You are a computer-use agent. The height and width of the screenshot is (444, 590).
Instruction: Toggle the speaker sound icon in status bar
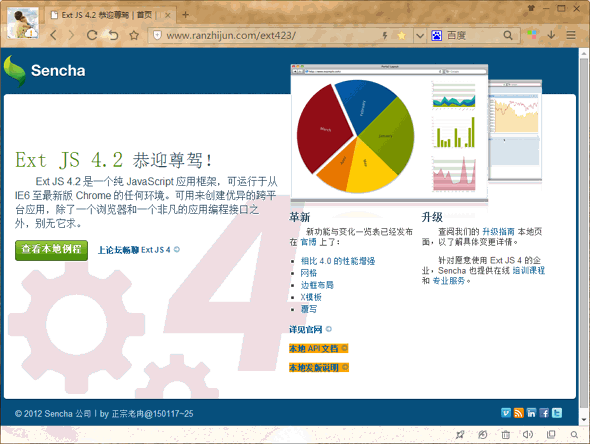click(528, 435)
